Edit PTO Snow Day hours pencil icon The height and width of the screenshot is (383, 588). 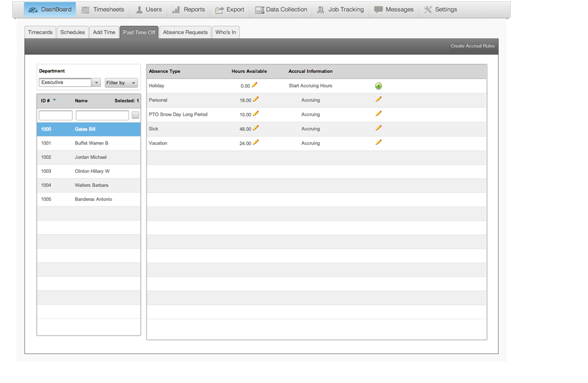tap(256, 114)
